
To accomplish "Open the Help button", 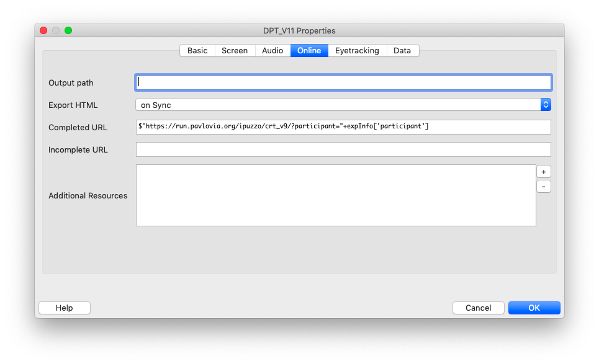I will point(65,308).
